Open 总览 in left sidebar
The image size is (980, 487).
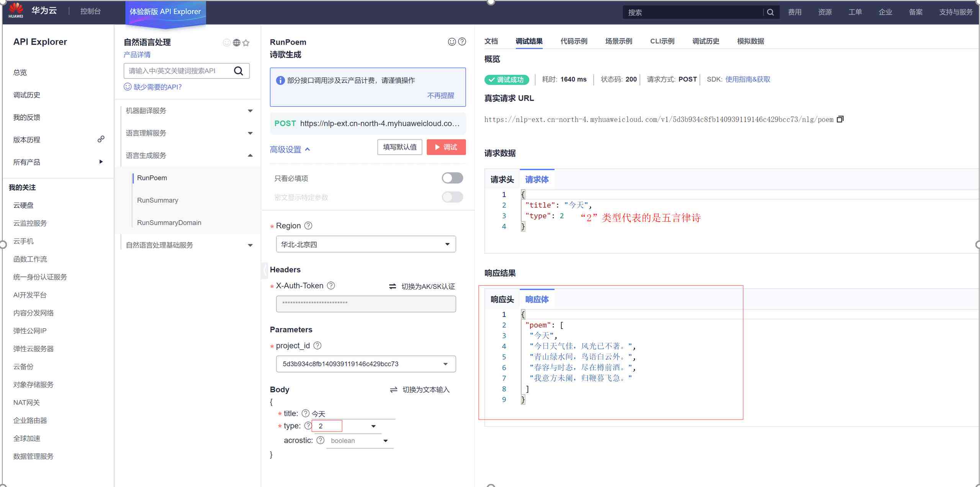pyautogui.click(x=20, y=72)
